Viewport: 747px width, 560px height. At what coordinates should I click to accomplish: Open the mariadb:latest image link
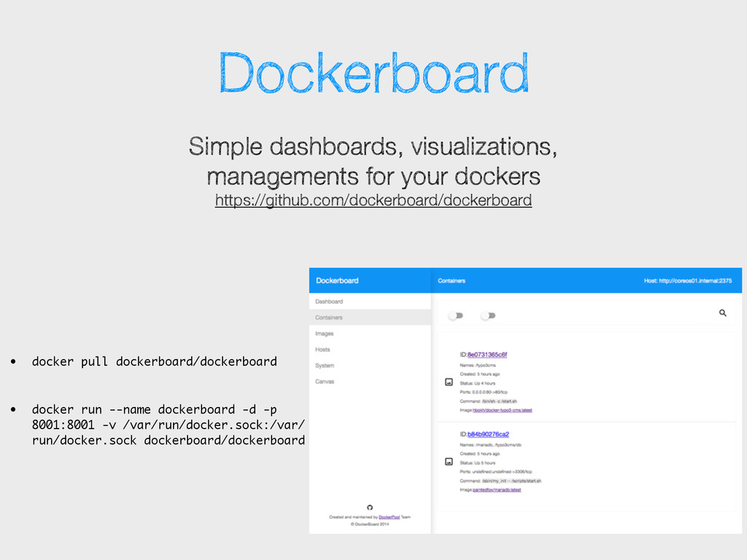(x=497, y=489)
